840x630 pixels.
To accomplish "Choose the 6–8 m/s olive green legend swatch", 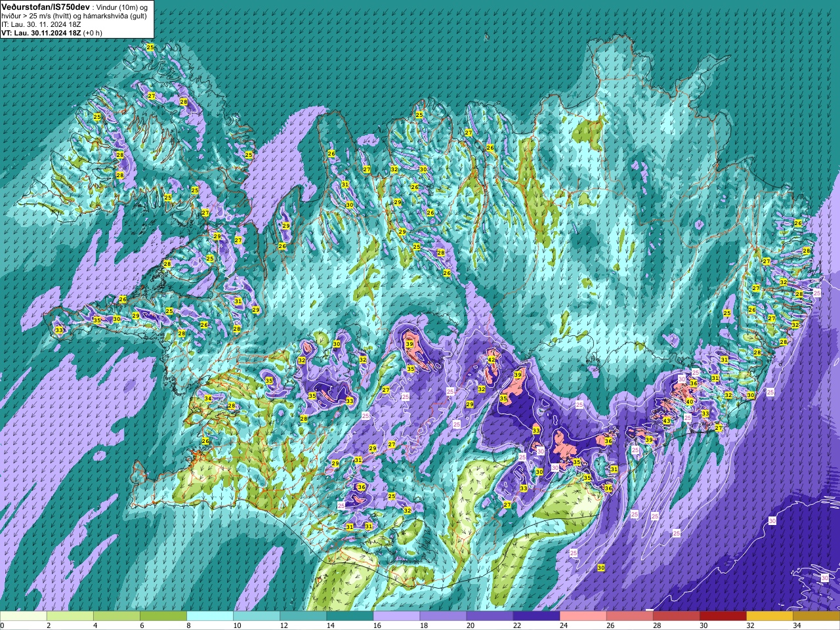I will tap(163, 616).
